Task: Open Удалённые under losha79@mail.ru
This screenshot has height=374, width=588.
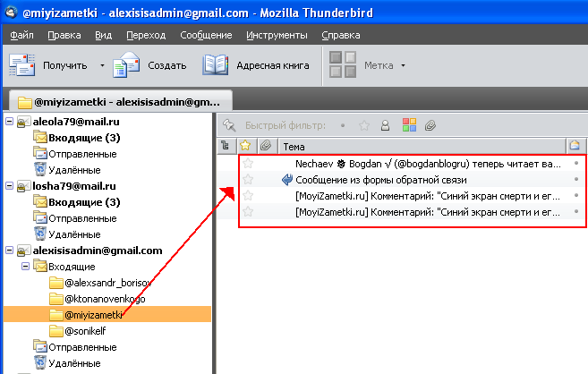Action: pos(74,234)
